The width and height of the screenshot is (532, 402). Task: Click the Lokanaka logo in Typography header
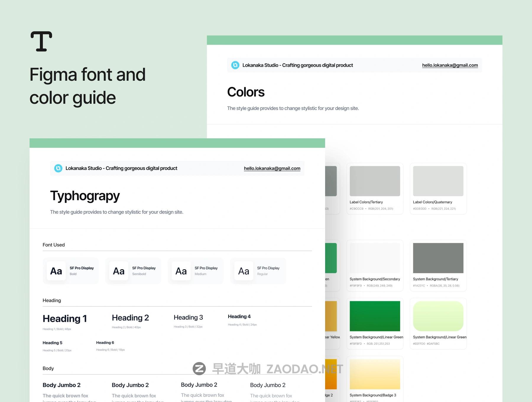pyautogui.click(x=58, y=168)
